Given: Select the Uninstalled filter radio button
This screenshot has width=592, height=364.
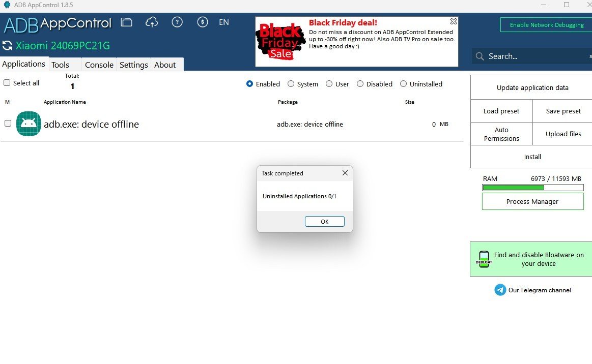Looking at the screenshot, I should point(404,84).
